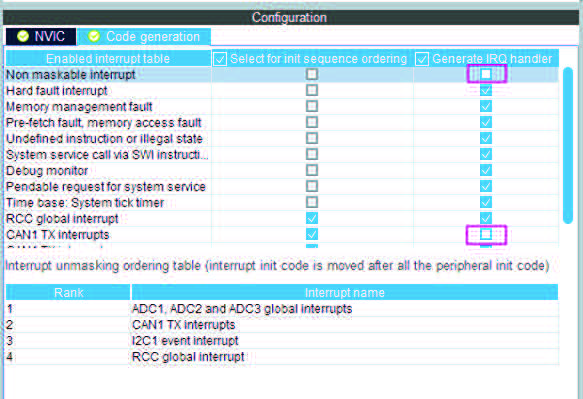
Task: Uncheck init ordering for CAN1 TX interrupts
Action: pos(312,234)
